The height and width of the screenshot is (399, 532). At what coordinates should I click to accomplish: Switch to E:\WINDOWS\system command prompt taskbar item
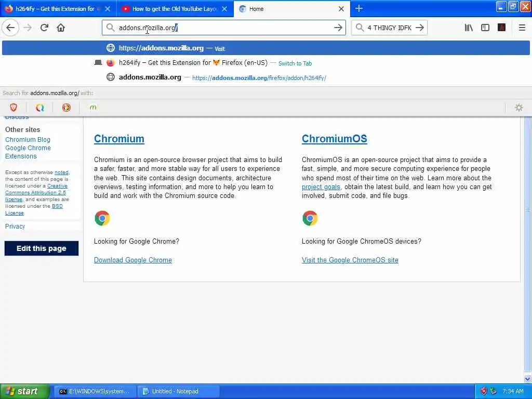pyautogui.click(x=95, y=391)
